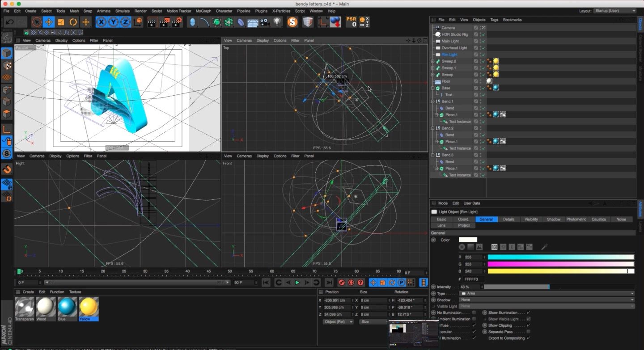Open the MoGraph menu
The width and height of the screenshot is (644, 350).
coord(203,11)
